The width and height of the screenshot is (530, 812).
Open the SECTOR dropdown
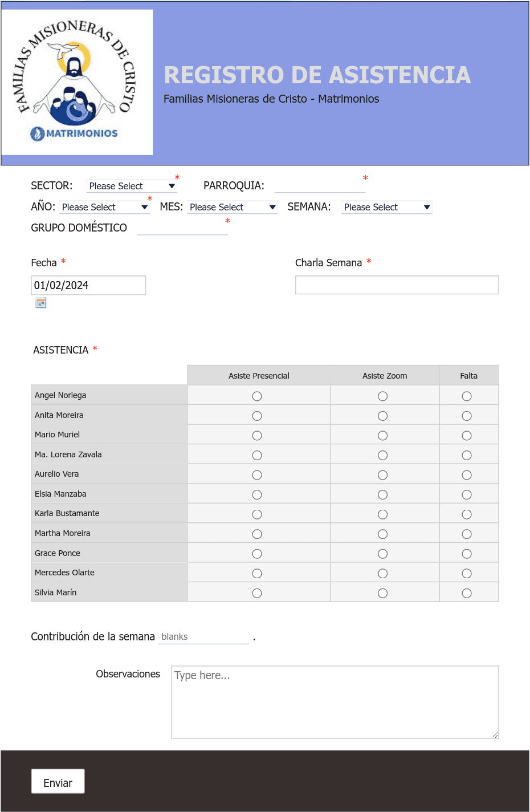tap(132, 186)
